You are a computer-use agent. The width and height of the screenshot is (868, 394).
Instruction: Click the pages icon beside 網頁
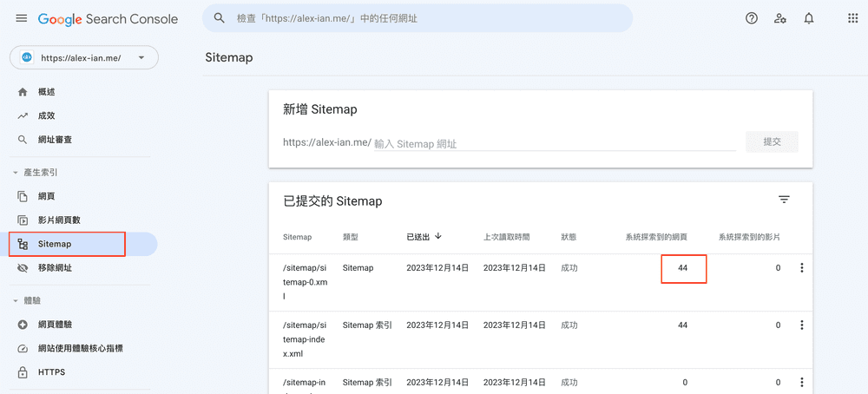[x=23, y=196]
